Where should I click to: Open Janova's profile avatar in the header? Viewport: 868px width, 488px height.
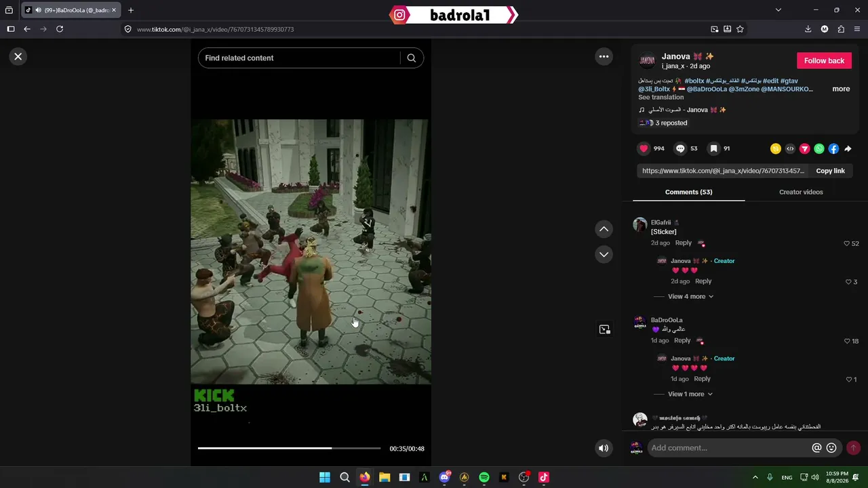648,61
